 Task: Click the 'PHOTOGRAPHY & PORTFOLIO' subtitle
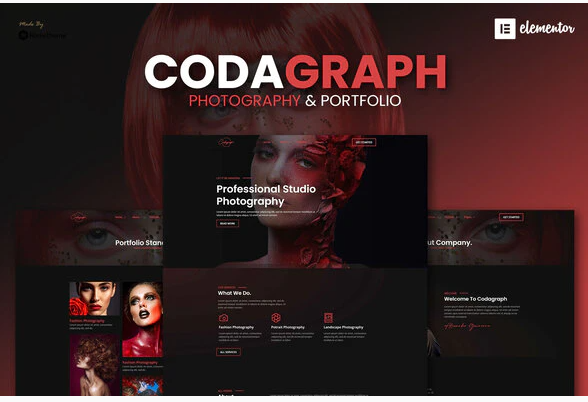click(295, 100)
